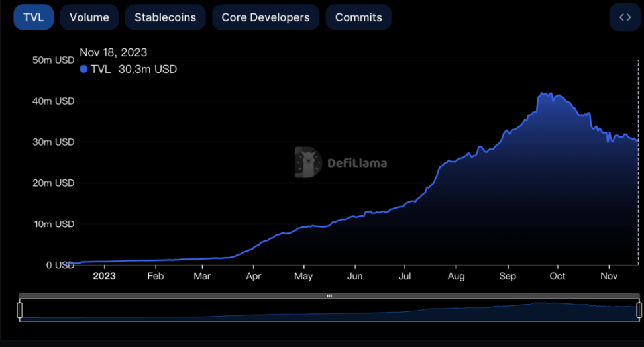Screen dimensions: 644x347
Task: Show Commits data on the chart
Action: point(358,17)
